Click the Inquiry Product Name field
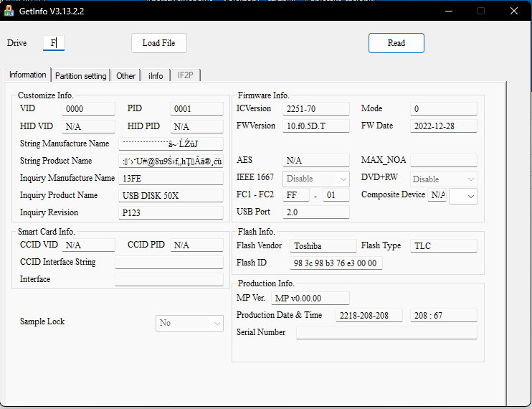Image resolution: width=532 pixels, height=409 pixels. (171, 196)
